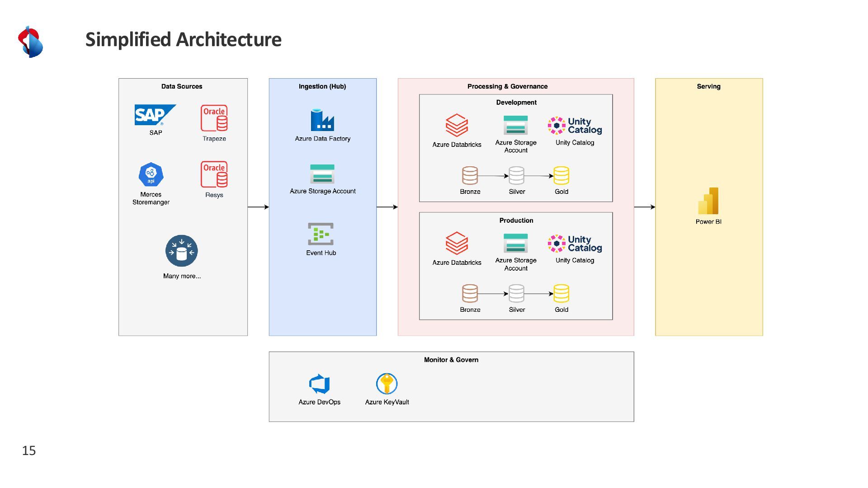Select the Gold database icon in Development
The width and height of the screenshot is (868, 488).
click(x=561, y=175)
